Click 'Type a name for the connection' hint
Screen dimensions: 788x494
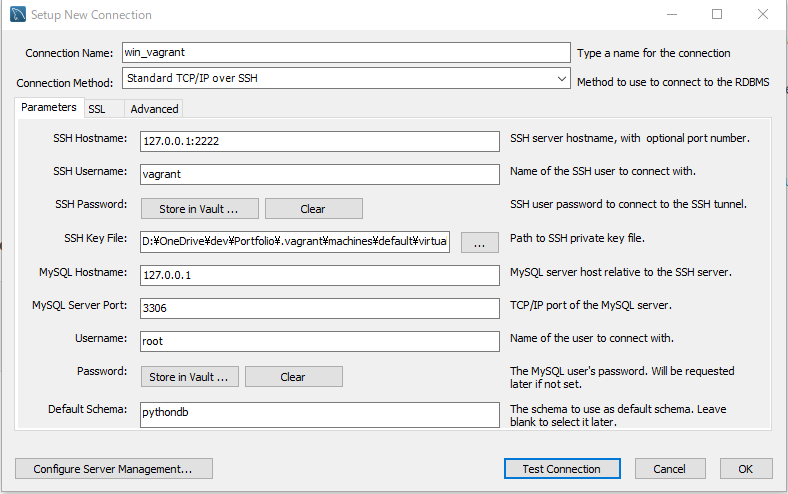click(653, 53)
